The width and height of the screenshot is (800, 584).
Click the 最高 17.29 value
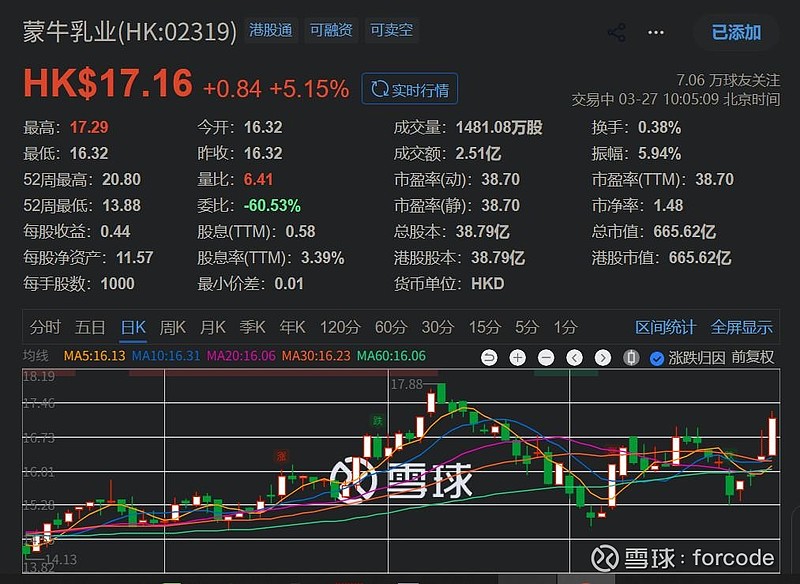click(x=89, y=128)
